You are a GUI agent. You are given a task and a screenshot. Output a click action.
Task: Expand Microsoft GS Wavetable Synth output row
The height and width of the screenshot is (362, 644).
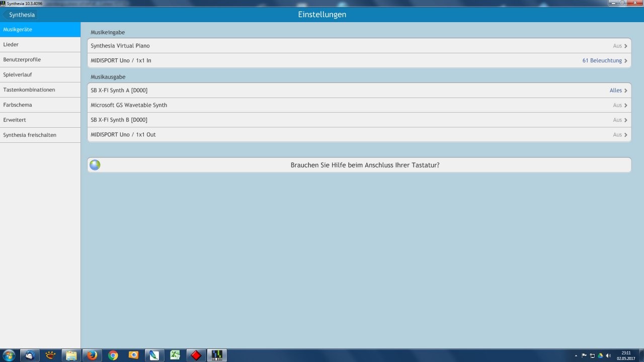coord(359,105)
